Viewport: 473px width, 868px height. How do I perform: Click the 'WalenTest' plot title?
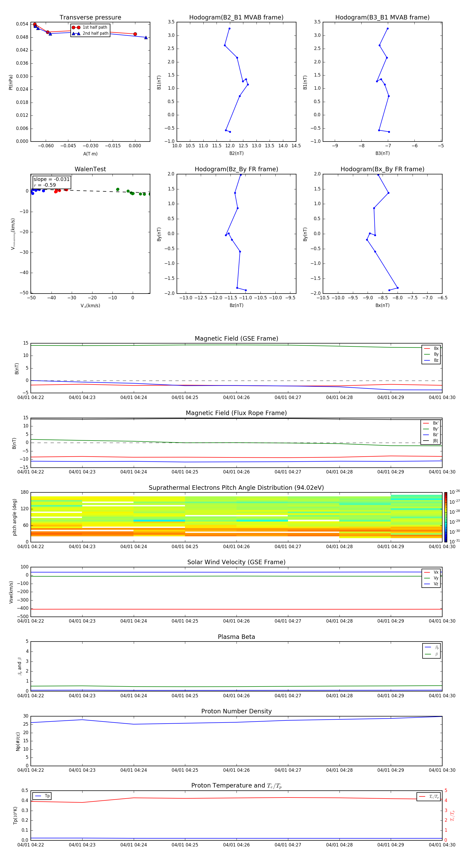point(90,169)
